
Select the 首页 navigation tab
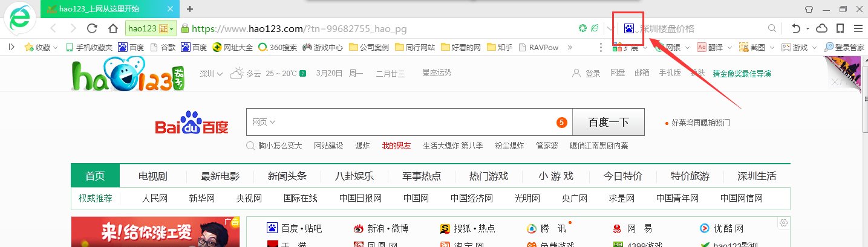coord(95,176)
